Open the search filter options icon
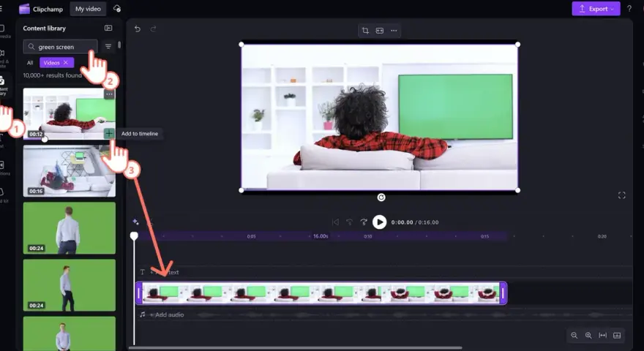Viewport: 644px width, 351px height. coord(108,46)
